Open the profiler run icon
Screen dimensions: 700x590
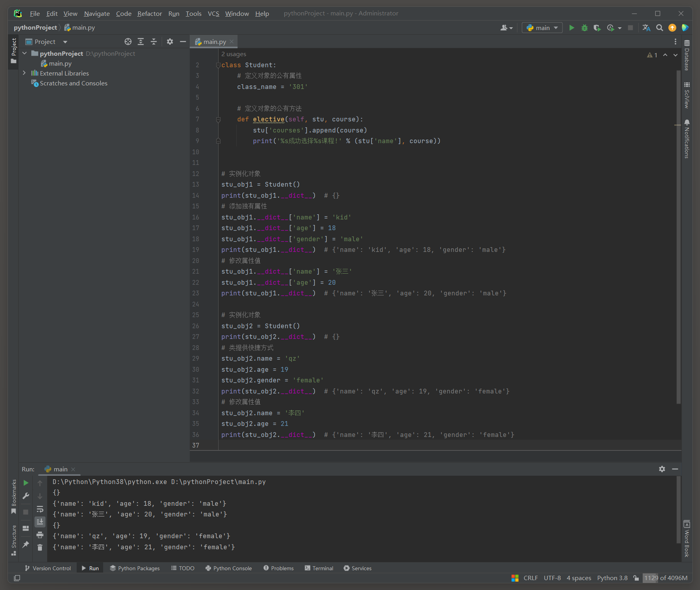tap(611, 28)
